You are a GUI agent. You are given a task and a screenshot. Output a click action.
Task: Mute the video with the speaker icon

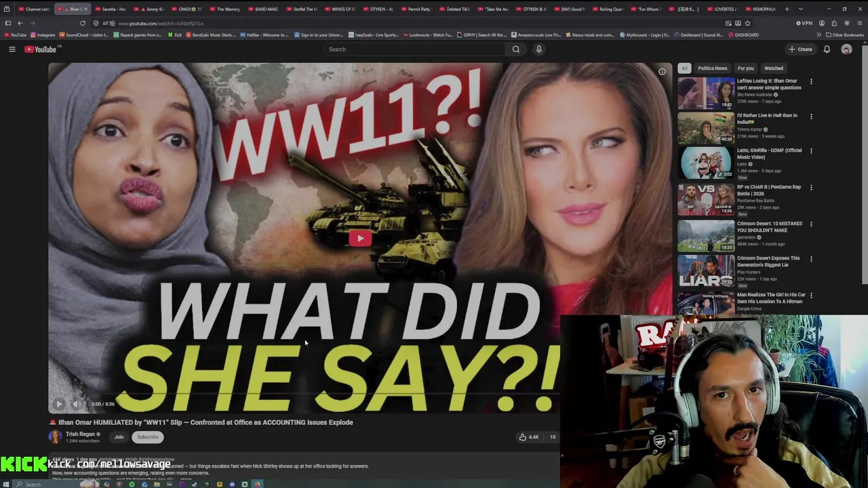77,404
